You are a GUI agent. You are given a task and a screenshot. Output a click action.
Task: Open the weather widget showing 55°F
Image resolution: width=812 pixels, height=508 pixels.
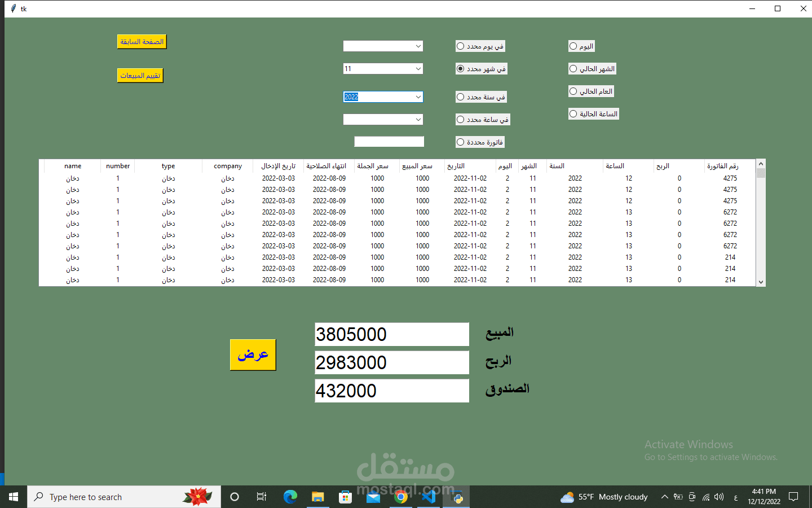604,497
